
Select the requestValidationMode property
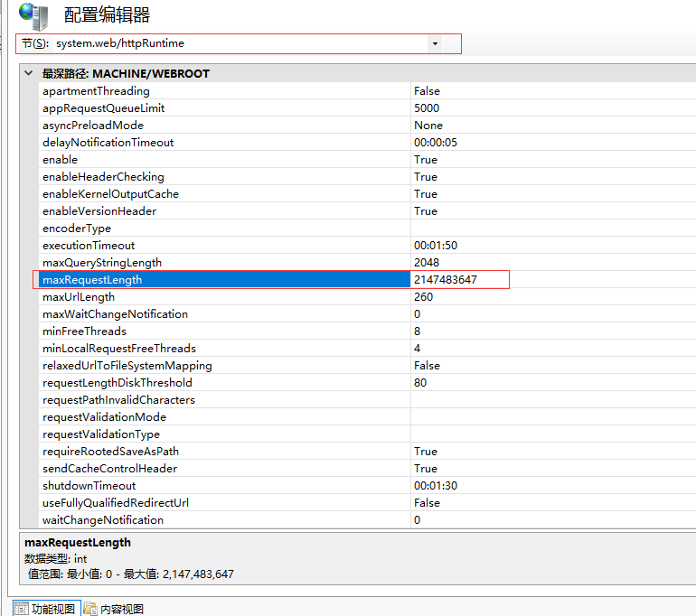coord(104,417)
